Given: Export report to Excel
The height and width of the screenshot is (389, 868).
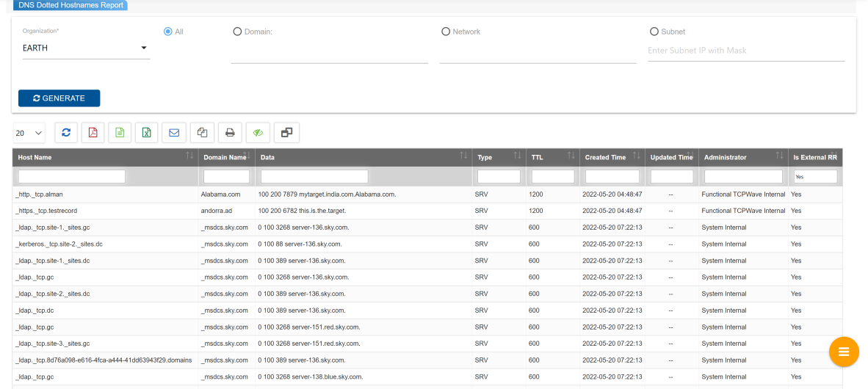Looking at the screenshot, I should 148,133.
